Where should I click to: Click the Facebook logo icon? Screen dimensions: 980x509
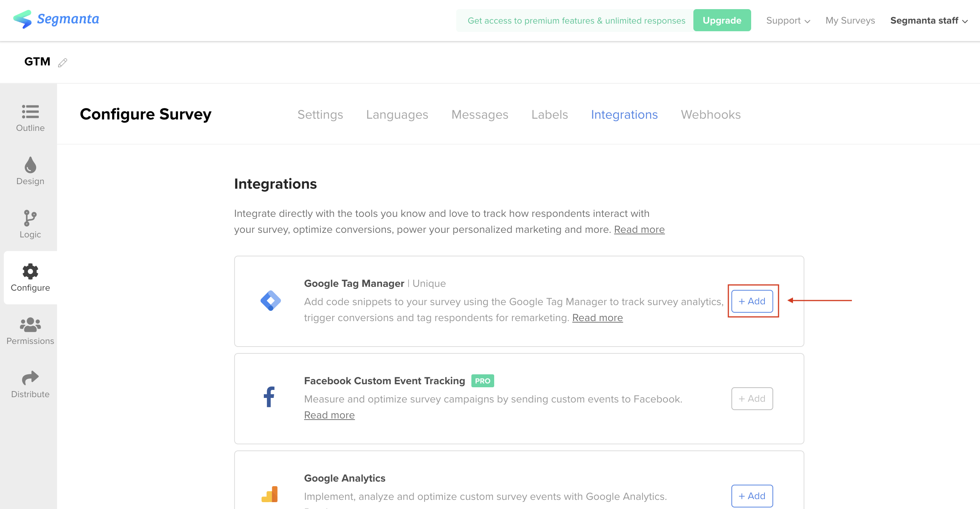tap(269, 397)
